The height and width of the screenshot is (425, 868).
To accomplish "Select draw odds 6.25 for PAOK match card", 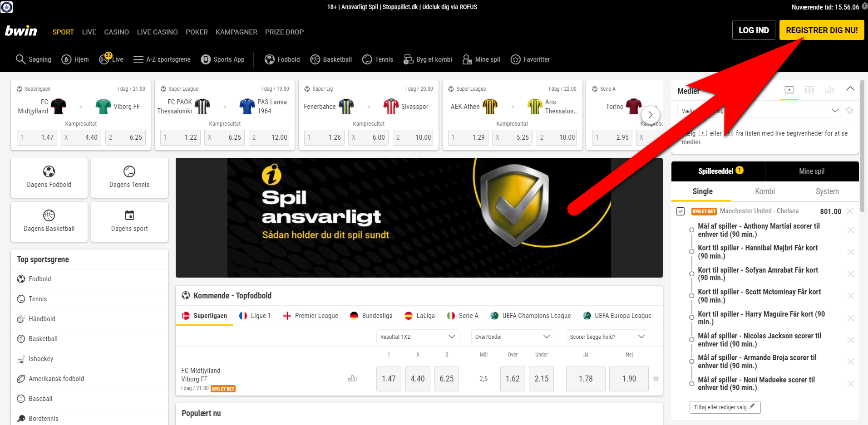I will point(225,137).
